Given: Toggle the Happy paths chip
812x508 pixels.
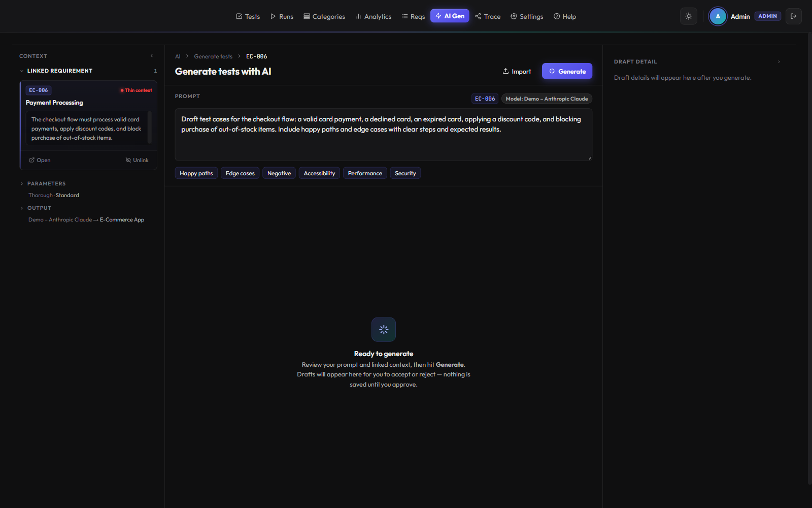Looking at the screenshot, I should point(196,173).
